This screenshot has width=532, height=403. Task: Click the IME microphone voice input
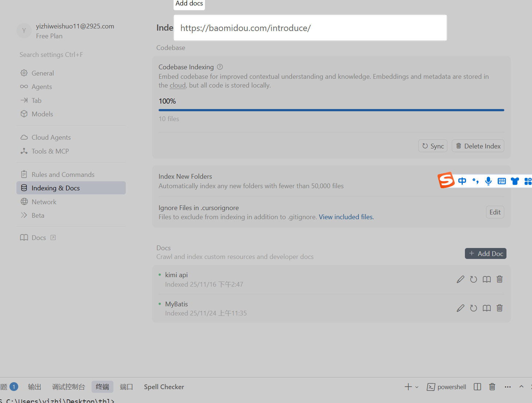(489, 181)
